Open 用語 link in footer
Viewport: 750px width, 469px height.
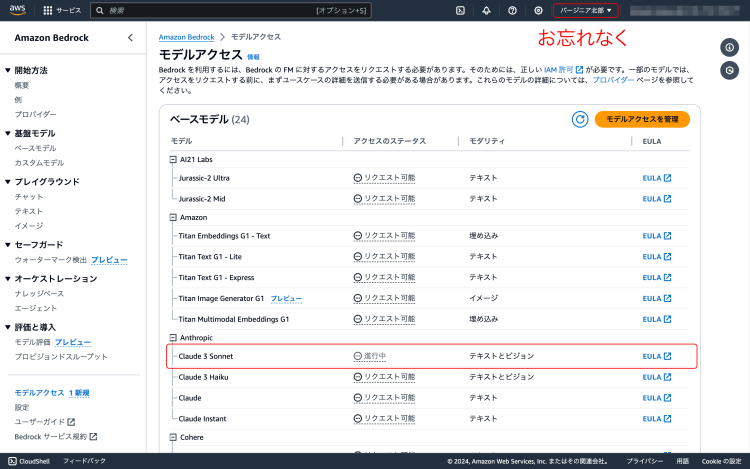click(683, 461)
